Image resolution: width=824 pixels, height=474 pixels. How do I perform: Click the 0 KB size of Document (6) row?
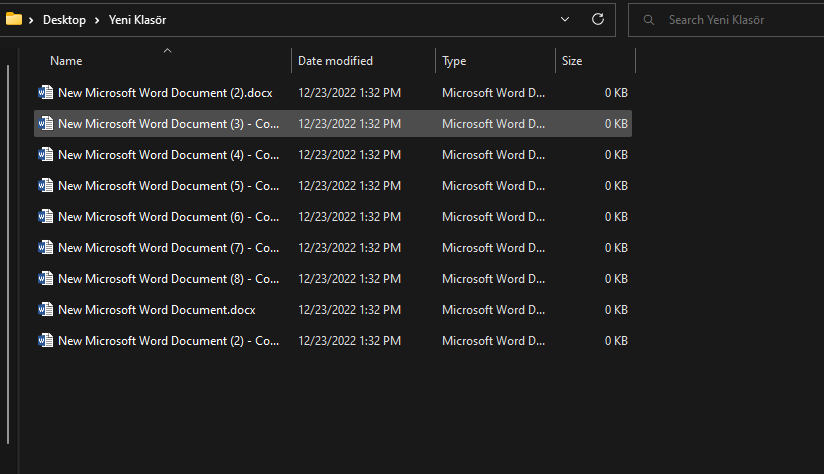coord(616,217)
